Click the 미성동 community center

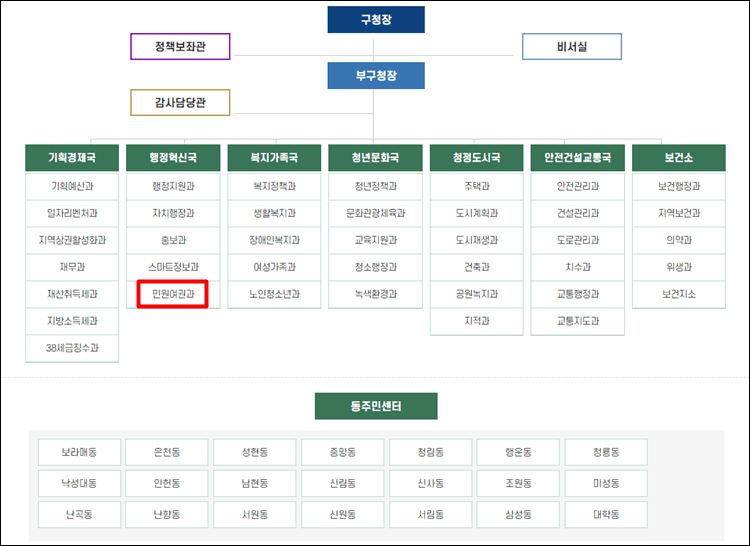606,483
